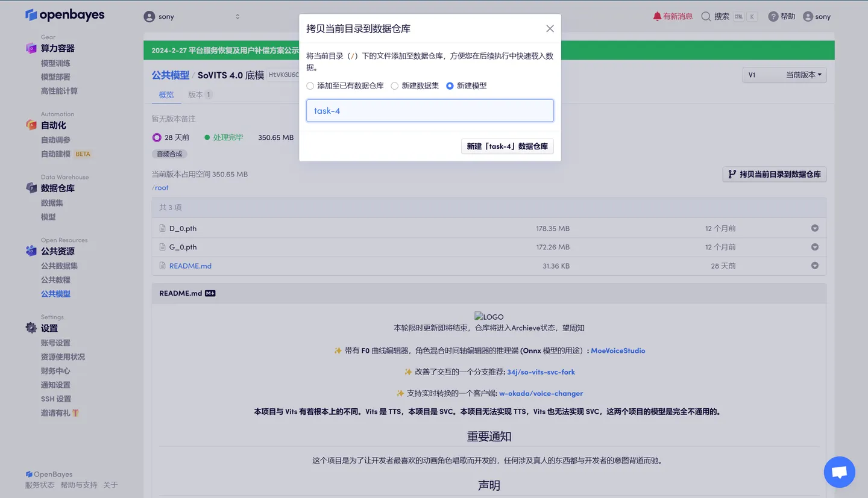Screen dimensions: 868x498
Task: Download D_0.pth using its row icon
Action: pos(815,228)
